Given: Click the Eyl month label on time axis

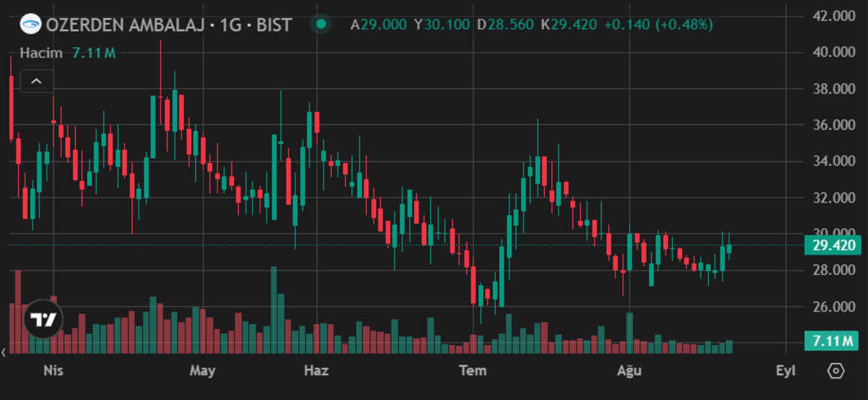Looking at the screenshot, I should point(786,370).
